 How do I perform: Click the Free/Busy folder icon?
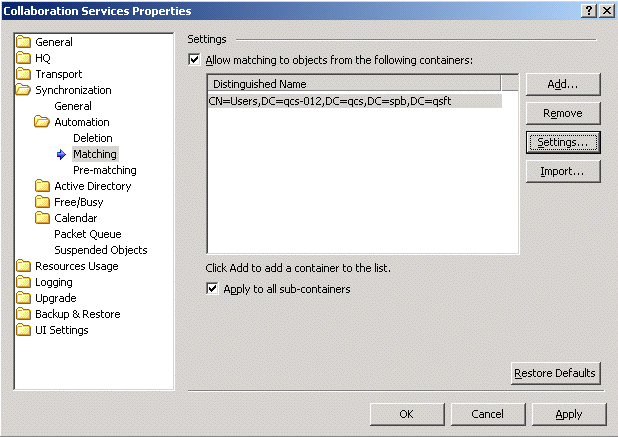[42, 202]
